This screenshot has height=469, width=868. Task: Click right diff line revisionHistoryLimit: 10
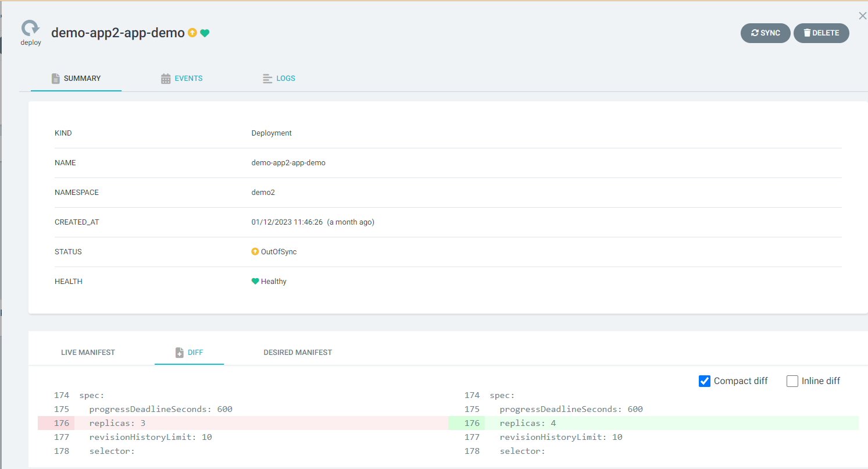(x=561, y=437)
